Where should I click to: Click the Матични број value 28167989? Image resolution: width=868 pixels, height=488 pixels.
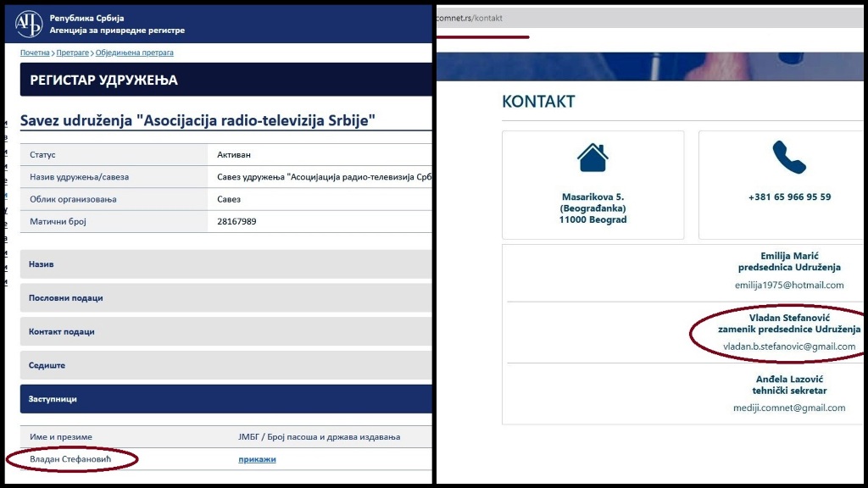coord(236,221)
